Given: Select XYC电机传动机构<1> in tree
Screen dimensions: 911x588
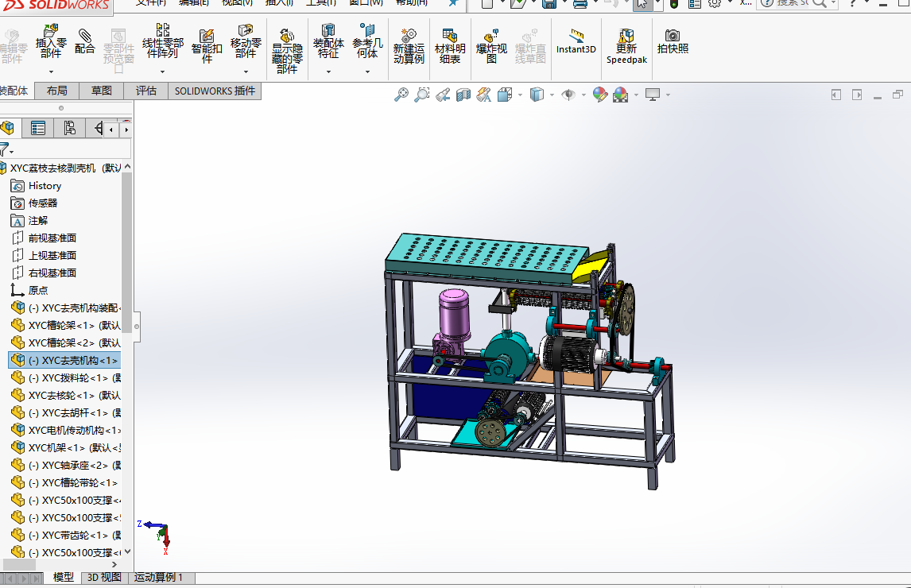Looking at the screenshot, I should 66,430.
